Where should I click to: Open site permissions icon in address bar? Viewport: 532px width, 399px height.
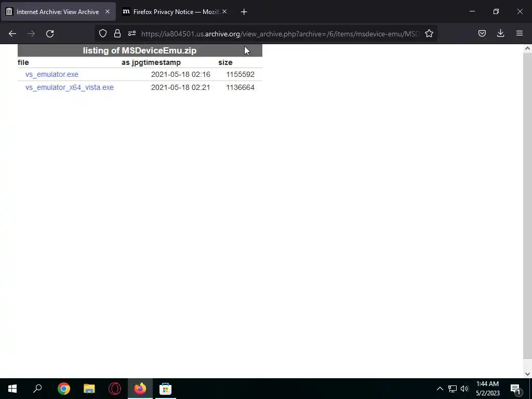(x=132, y=33)
